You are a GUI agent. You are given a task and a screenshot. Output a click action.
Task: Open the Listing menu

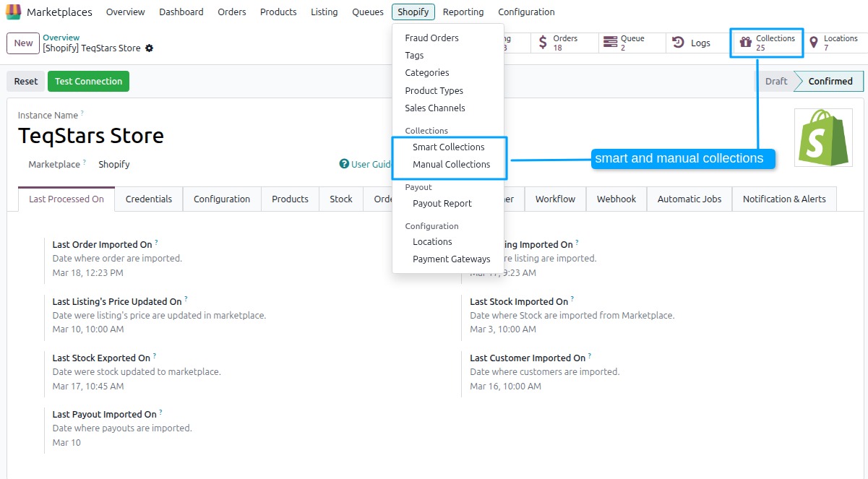325,12
